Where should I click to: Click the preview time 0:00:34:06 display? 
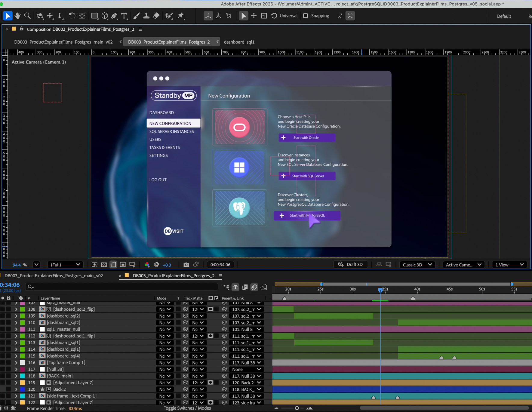point(220,265)
